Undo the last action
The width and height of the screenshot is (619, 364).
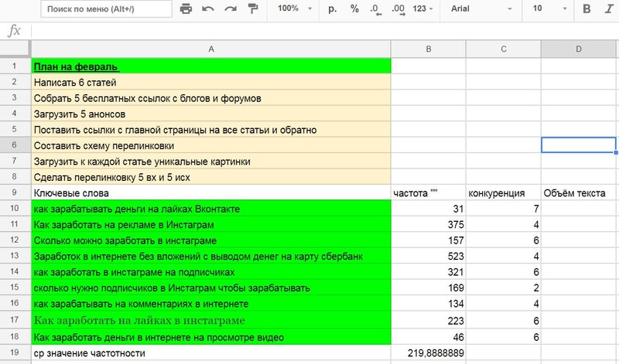click(207, 10)
